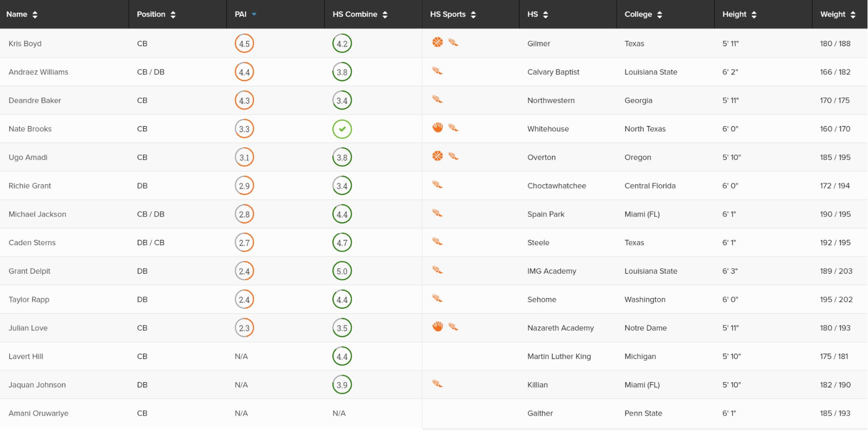Click the basketball icon in Kris Boyd's row
Viewport: 868px width, 430px height.
(x=437, y=42)
